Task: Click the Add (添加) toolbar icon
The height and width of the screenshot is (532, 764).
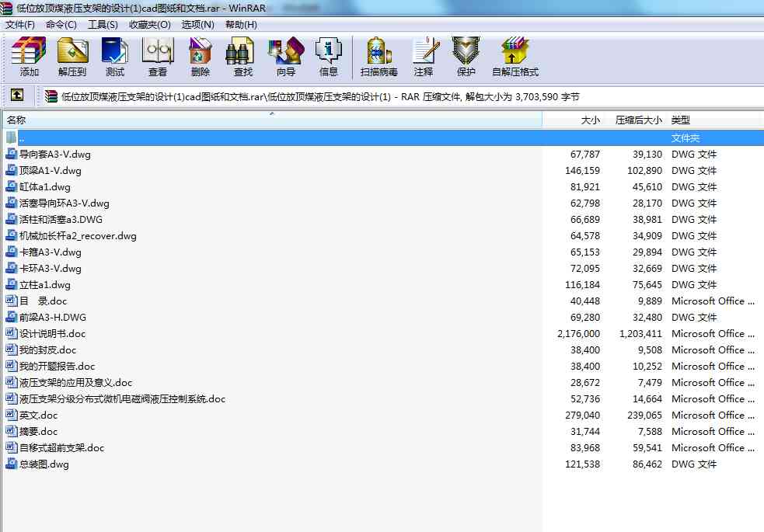Action: 29,56
